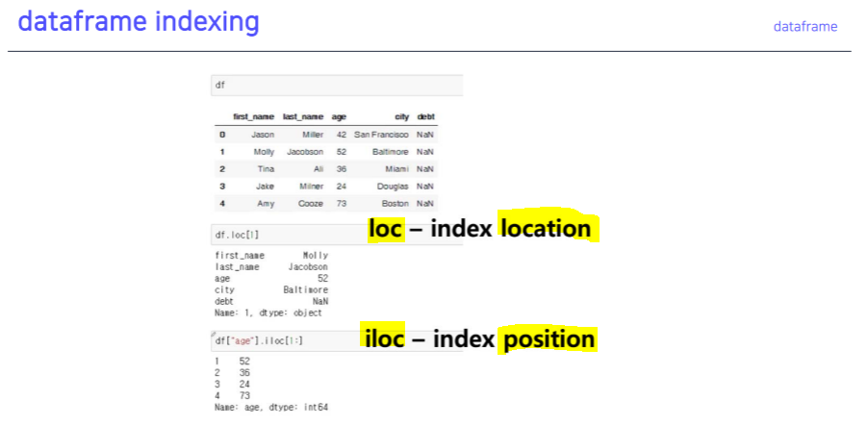
Task: Click the NaN debt value in Jason's row
Action: (425, 135)
